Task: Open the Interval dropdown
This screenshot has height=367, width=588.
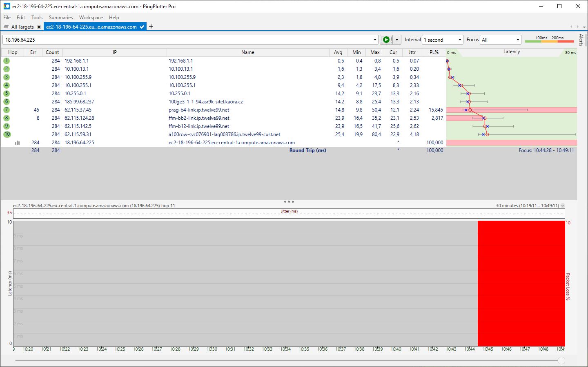Action: point(442,40)
